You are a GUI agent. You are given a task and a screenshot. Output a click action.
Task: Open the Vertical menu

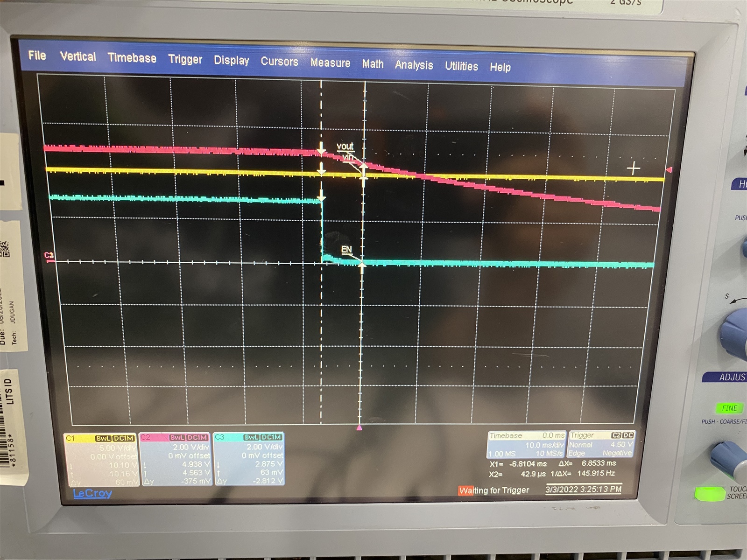[x=78, y=57]
